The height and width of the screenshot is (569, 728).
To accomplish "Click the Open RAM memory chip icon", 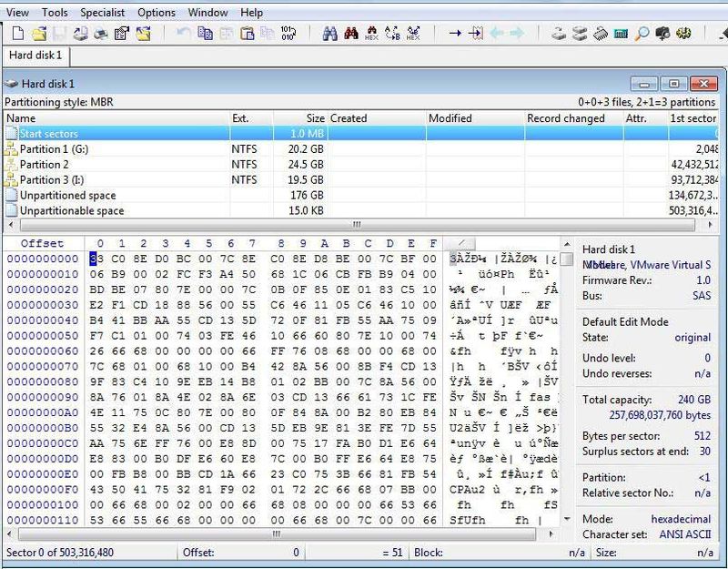I will point(601,34).
